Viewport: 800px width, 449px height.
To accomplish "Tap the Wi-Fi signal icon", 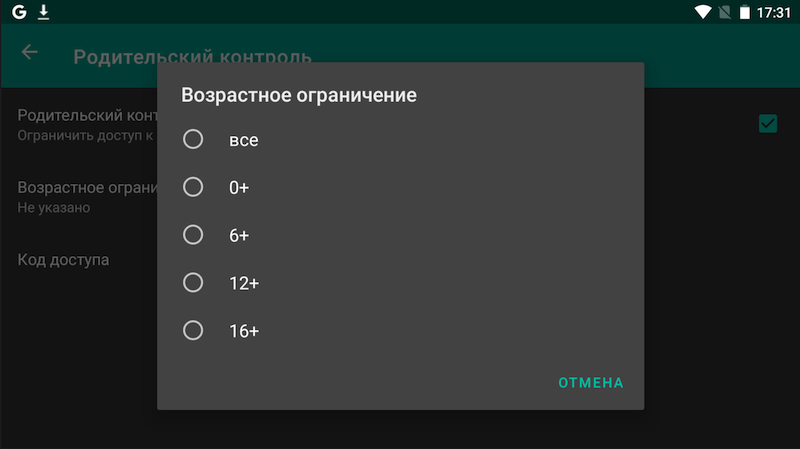I will click(x=703, y=13).
